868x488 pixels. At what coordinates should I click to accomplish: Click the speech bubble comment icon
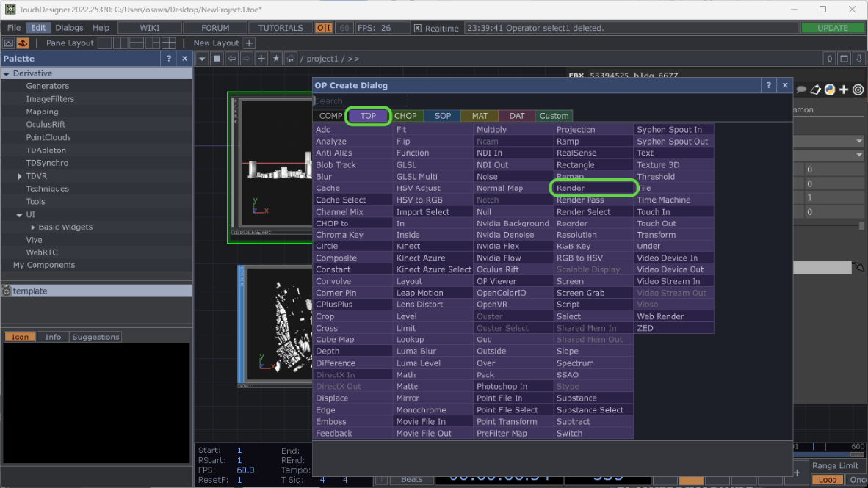[801, 90]
